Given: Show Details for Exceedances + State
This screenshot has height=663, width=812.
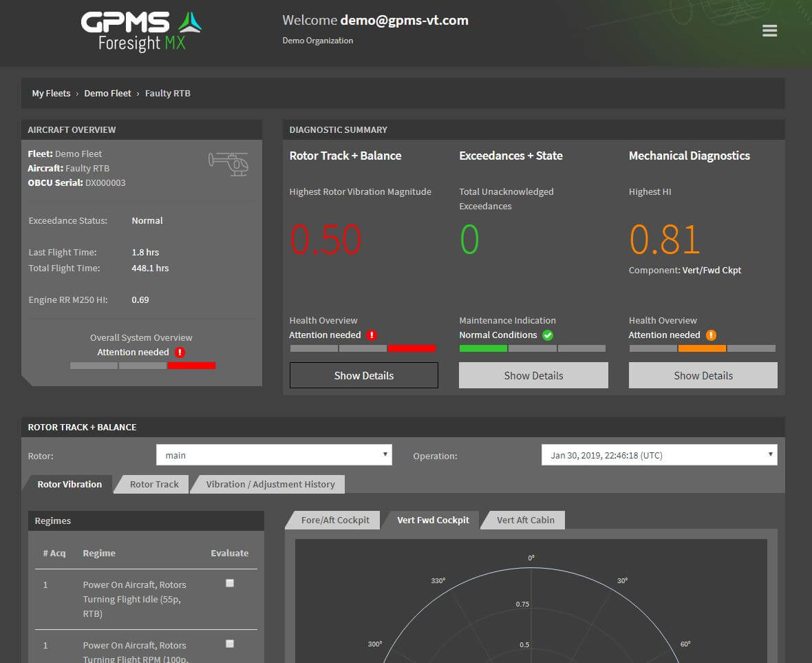Looking at the screenshot, I should click(533, 375).
